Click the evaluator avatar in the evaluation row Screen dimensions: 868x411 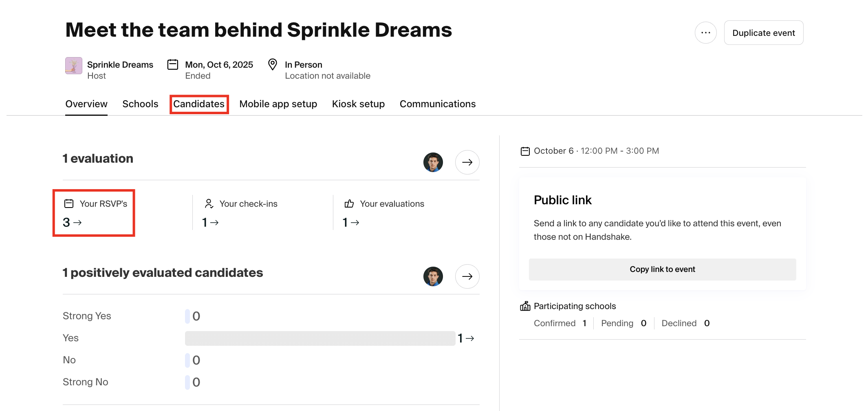pyautogui.click(x=433, y=162)
